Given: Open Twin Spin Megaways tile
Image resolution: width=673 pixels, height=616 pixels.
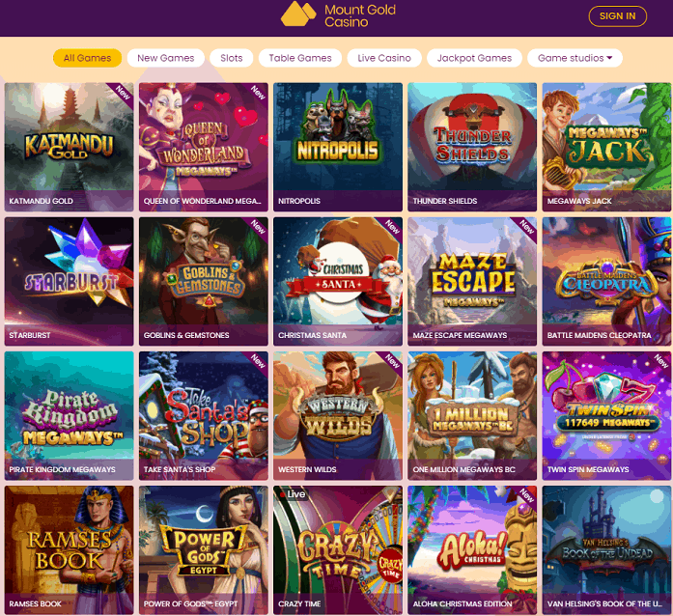Looking at the screenshot, I should (606, 415).
